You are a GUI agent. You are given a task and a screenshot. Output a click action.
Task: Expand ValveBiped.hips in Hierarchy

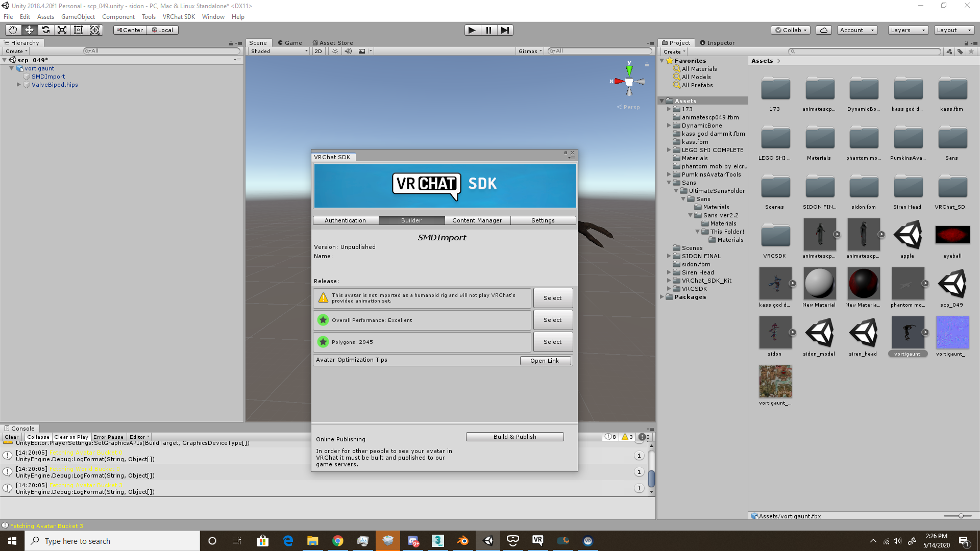(x=19, y=85)
